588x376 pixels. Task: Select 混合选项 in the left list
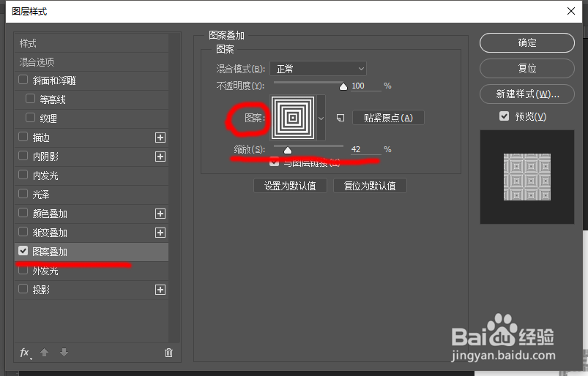click(92, 61)
